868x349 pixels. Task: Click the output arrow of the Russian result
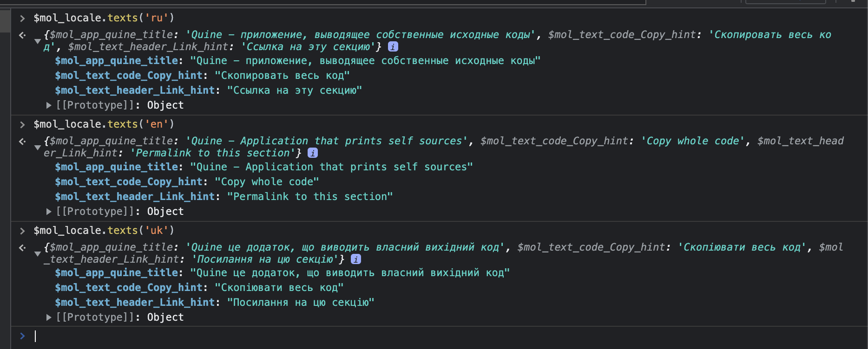22,35
